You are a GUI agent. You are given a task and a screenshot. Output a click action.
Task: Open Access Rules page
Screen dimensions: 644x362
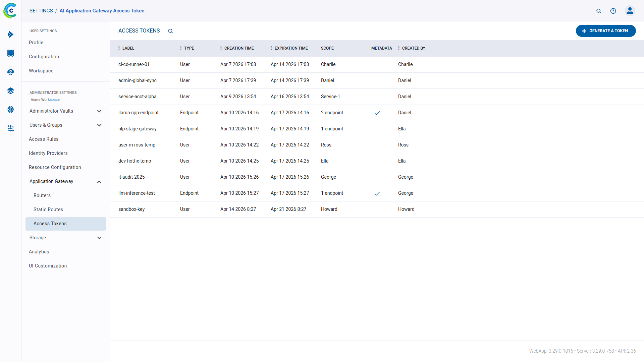pos(44,139)
